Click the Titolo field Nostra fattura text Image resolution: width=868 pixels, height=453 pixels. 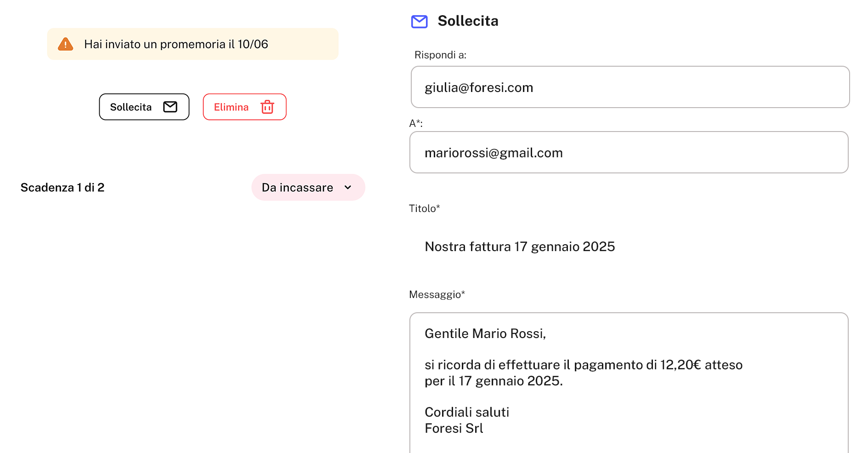[520, 247]
